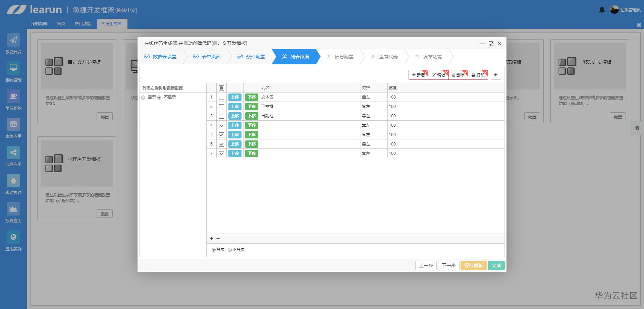Screen dimensions: 644x309
Task: Toggle fullscreen with the expand icon
Action: [x=639, y=25]
